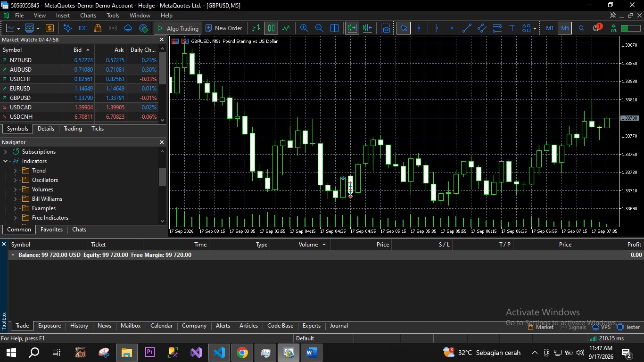
Task: Open the Tools menu
Action: point(113,16)
